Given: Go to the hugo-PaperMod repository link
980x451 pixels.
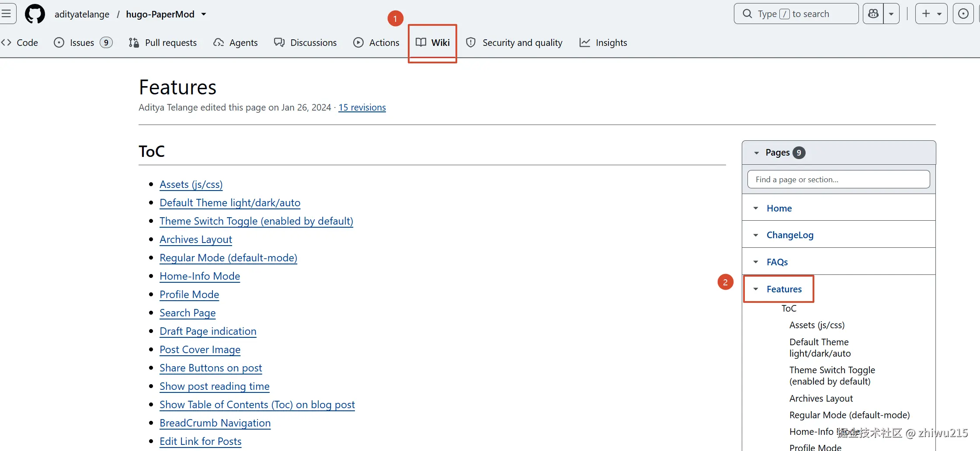Looking at the screenshot, I should coord(160,14).
